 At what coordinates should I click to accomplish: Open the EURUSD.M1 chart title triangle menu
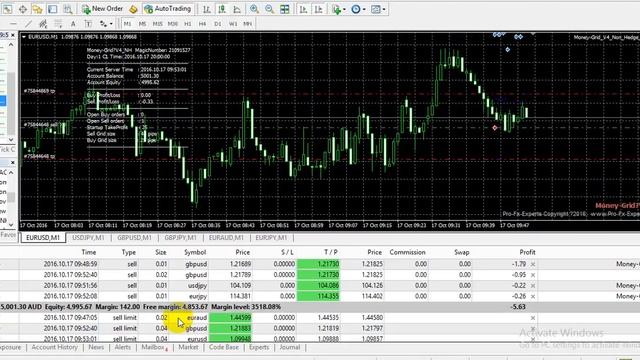coord(24,37)
